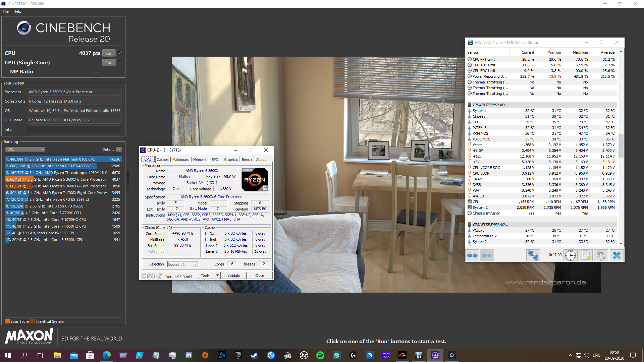The width and height of the screenshot is (644, 362).
Task: Click HWiNFO expand columns arrows icon
Action: tap(472, 255)
